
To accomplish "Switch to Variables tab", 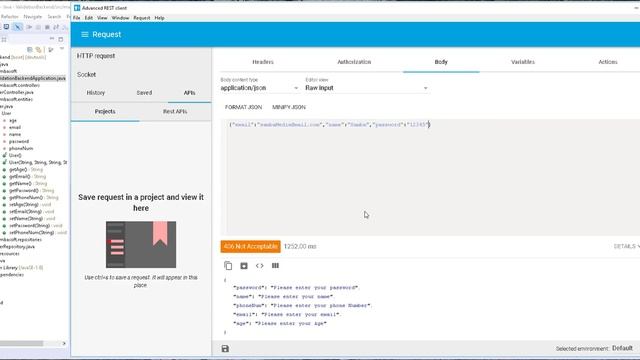I will pyautogui.click(x=523, y=62).
